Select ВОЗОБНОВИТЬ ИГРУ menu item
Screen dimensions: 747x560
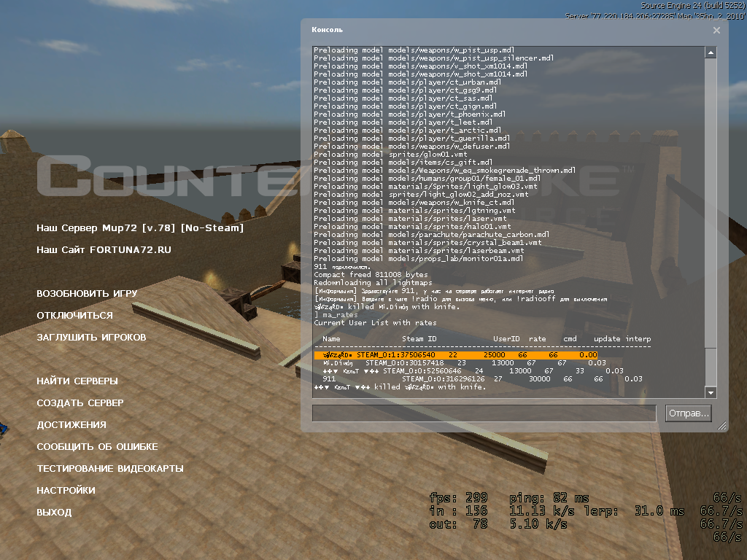point(87,293)
